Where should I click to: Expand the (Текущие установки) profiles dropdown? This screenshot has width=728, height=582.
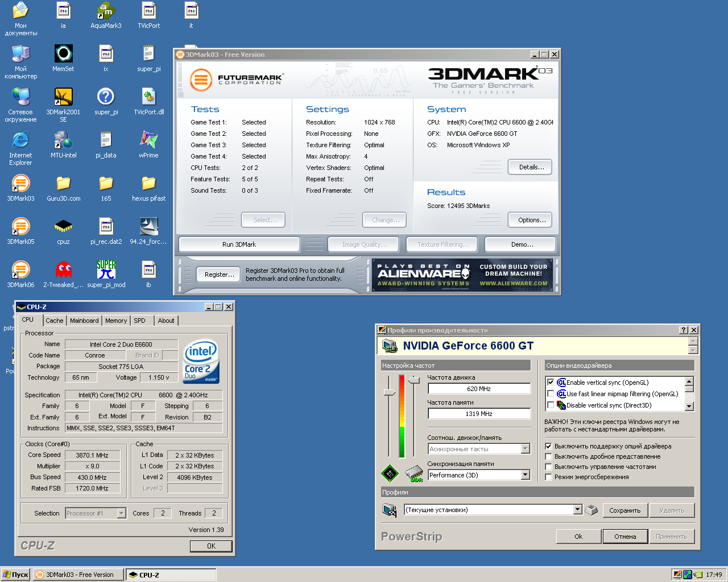(578, 510)
